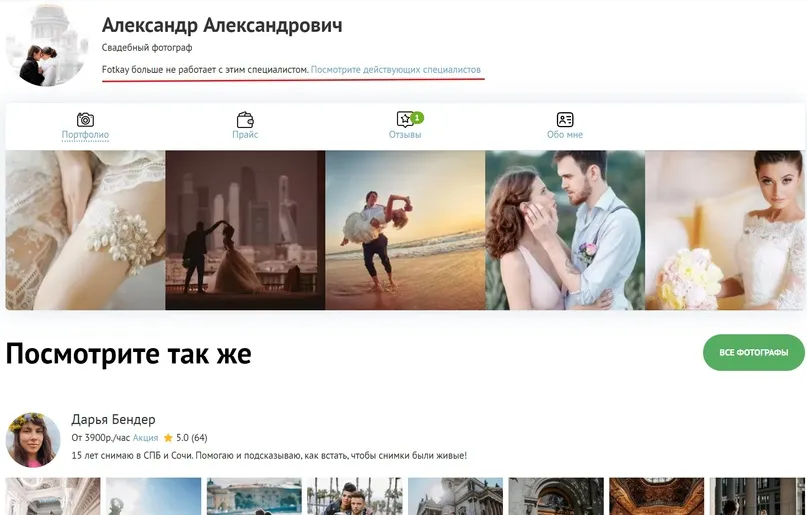807x515 pixels.
Task: Open the couple face-to-face portrait photo
Action: pos(565,230)
